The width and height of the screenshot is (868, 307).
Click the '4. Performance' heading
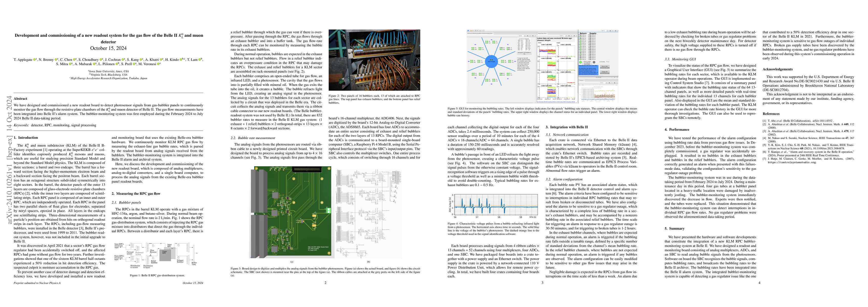click(677, 129)
